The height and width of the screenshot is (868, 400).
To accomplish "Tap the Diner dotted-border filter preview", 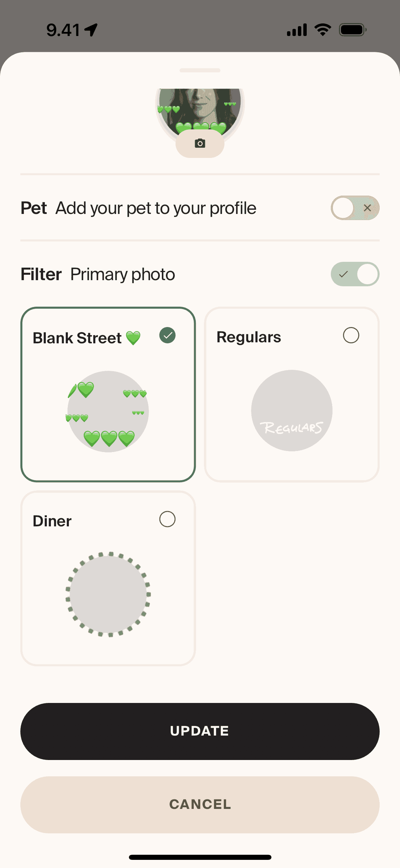I will click(x=108, y=594).
